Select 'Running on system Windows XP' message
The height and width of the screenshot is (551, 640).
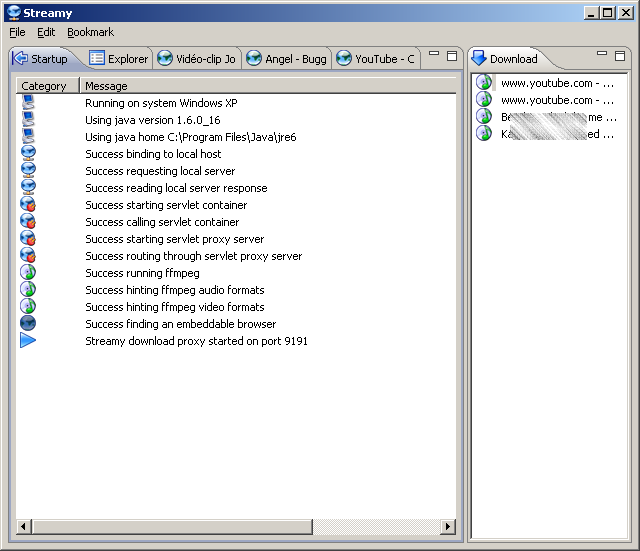(161, 103)
